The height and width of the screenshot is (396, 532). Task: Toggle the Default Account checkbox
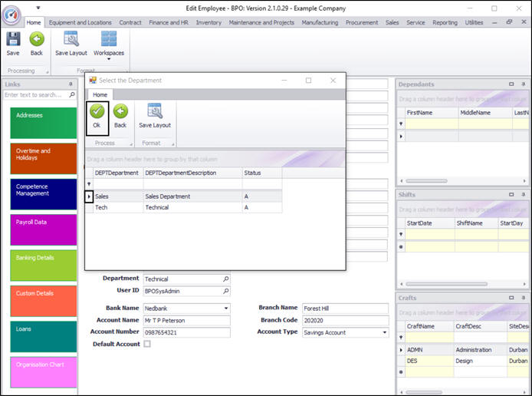click(x=147, y=344)
